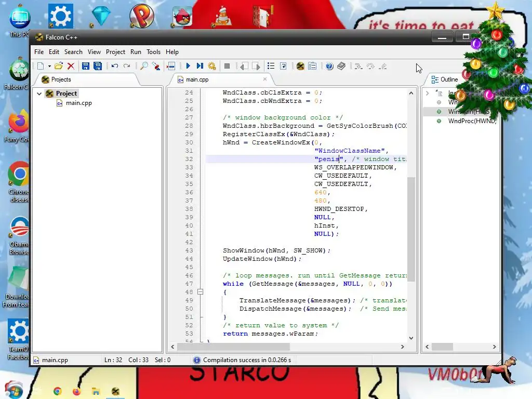532x399 pixels.
Task: Click the Step Over debug icon
Action: (x=370, y=66)
